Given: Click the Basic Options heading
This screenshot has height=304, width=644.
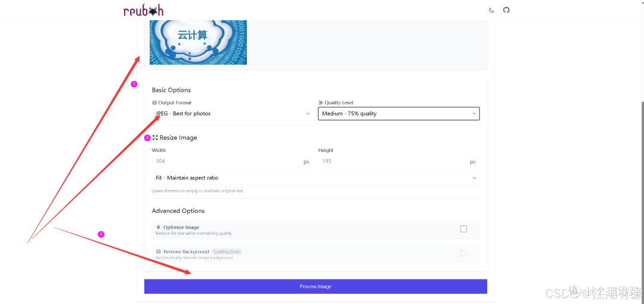Looking at the screenshot, I should [171, 90].
